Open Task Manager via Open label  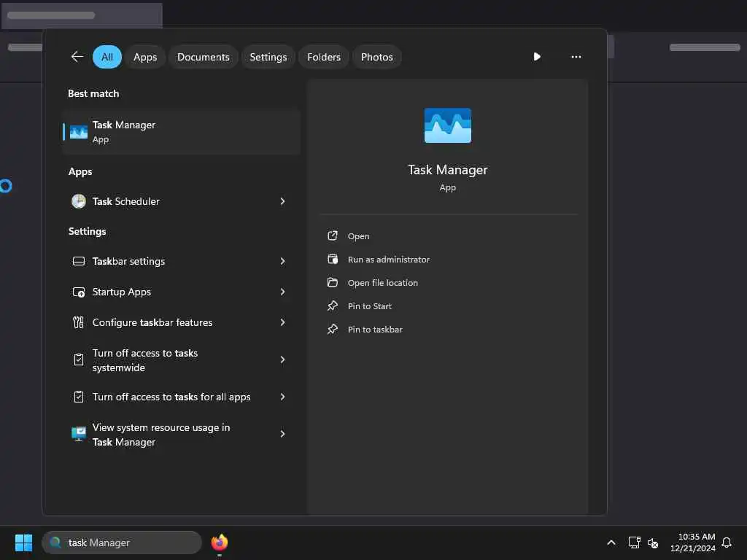[x=358, y=236]
